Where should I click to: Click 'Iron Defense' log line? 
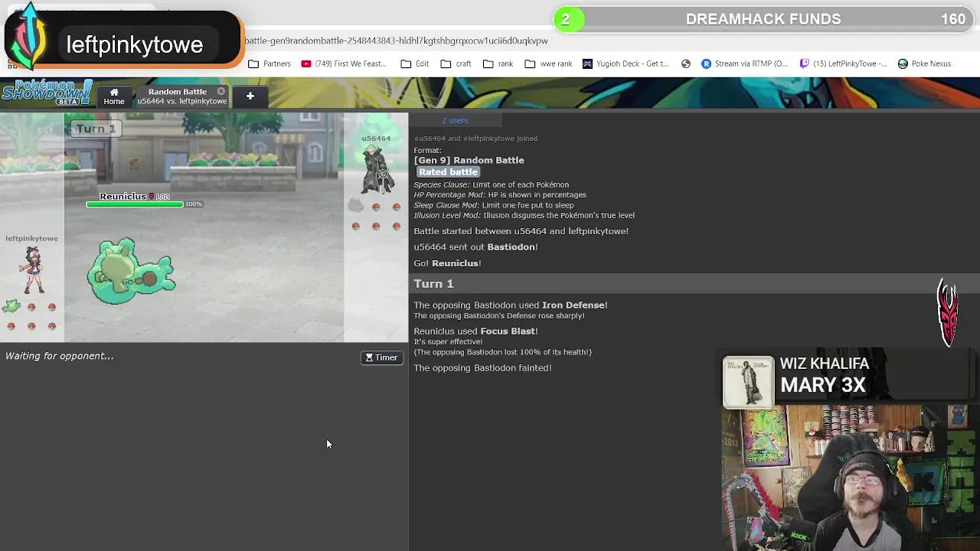[x=510, y=305]
